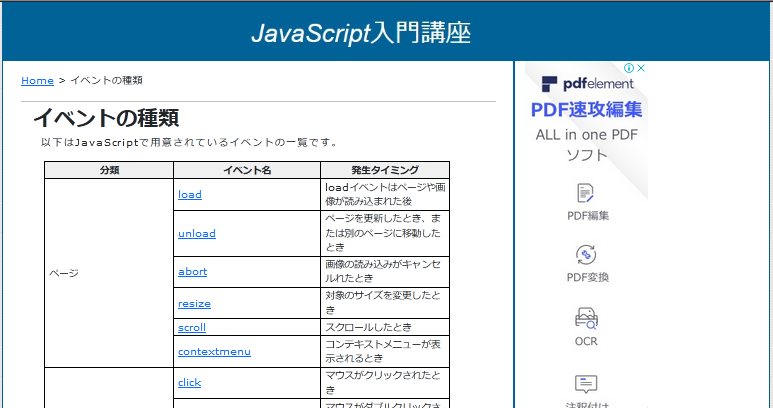Click the abort event description cell

tap(385, 272)
